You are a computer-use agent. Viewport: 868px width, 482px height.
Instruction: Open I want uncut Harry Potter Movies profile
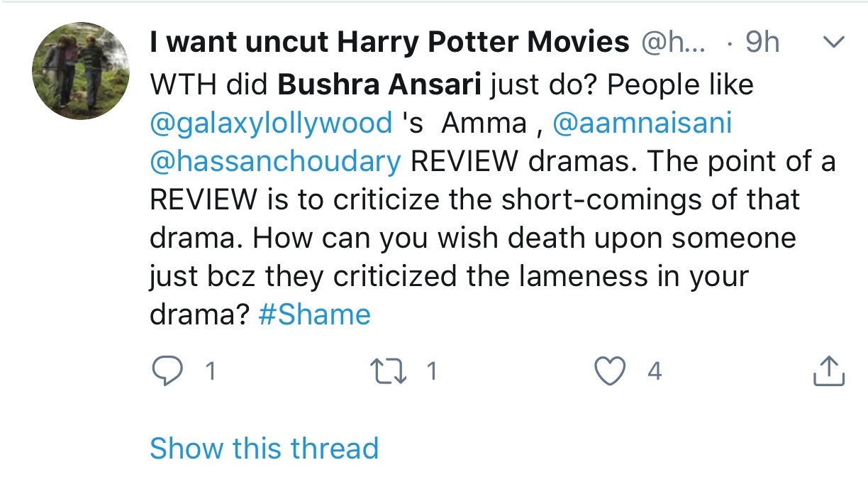click(x=389, y=43)
